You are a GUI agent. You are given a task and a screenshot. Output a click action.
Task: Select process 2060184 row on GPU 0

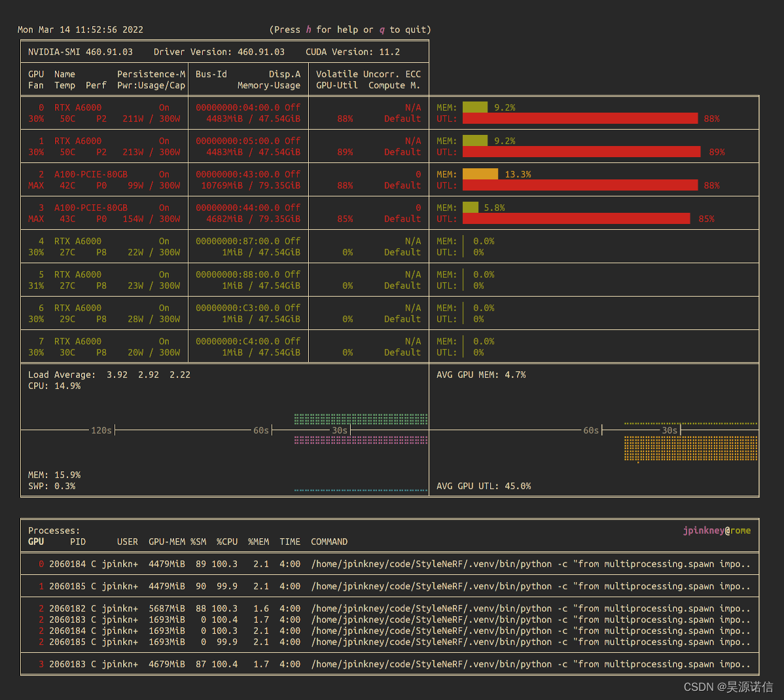point(390,564)
